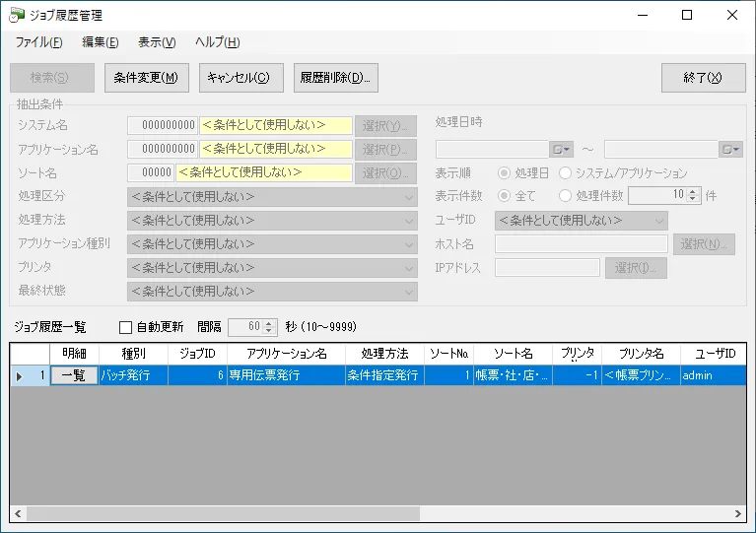Open the end date calendar picker
This screenshot has height=533, width=756.
730,150
